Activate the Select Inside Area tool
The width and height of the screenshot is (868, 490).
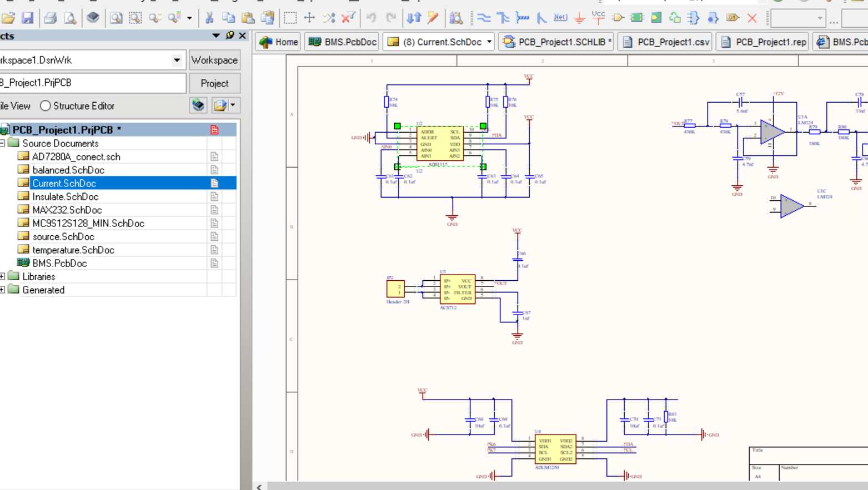[x=290, y=18]
